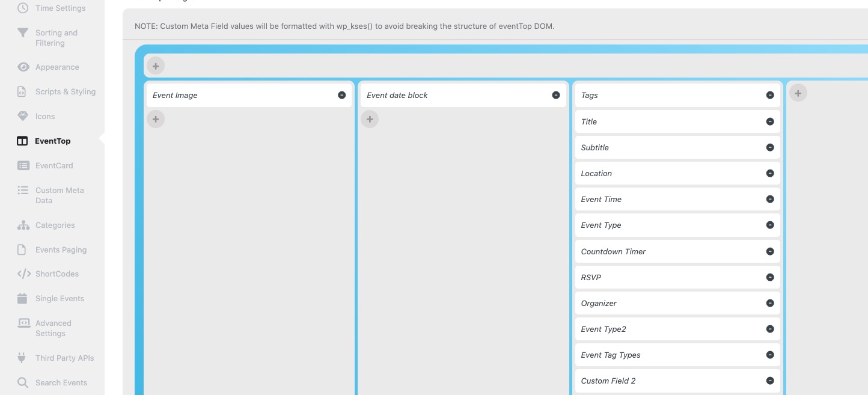Remove Event Type field with minus icon
The width and height of the screenshot is (868, 395).
(770, 225)
